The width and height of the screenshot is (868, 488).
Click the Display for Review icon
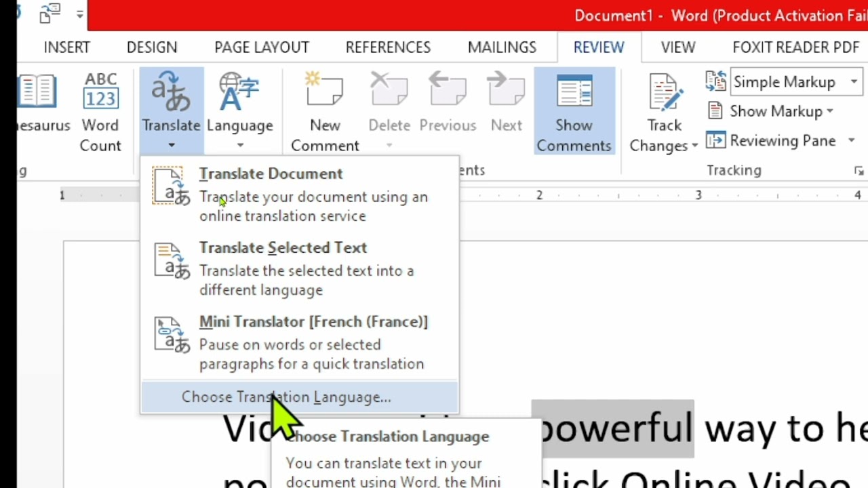(x=716, y=81)
